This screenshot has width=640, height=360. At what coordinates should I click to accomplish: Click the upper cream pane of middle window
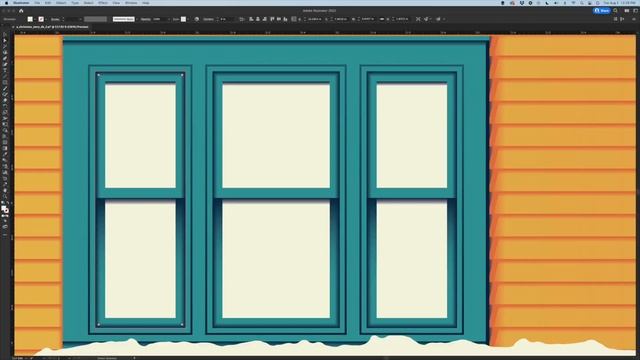[276, 136]
